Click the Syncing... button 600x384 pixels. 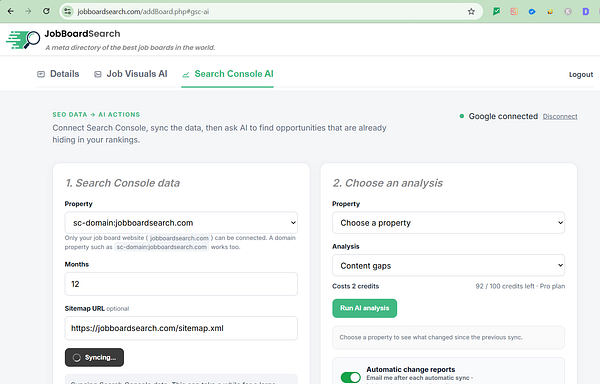coord(94,357)
